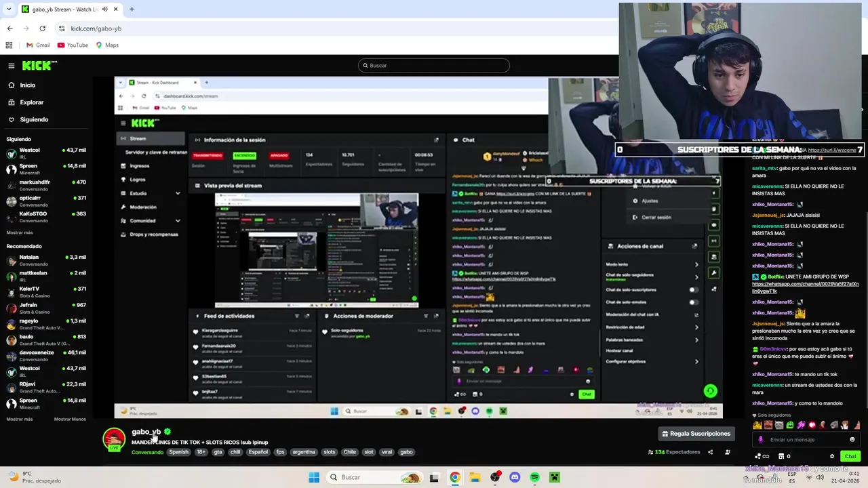
Task: Open File Explorer from the taskbar
Action: [475, 477]
